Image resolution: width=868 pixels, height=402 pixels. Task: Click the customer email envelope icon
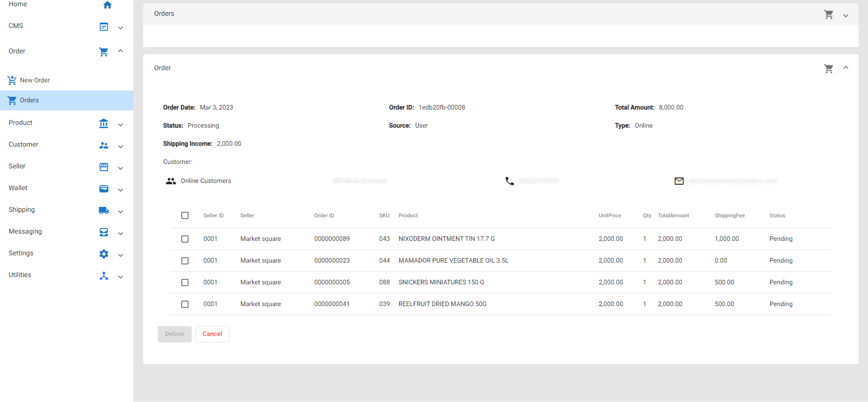pos(679,181)
